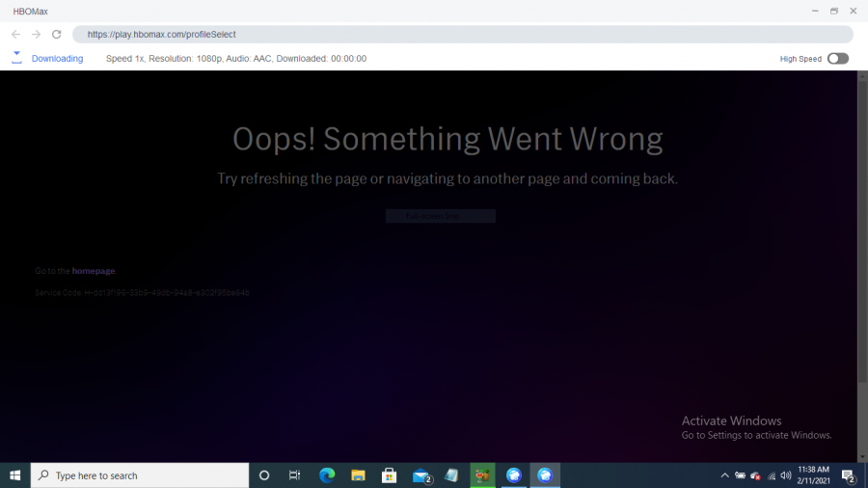
Task: Close the HBOMax window
Action: point(854,11)
